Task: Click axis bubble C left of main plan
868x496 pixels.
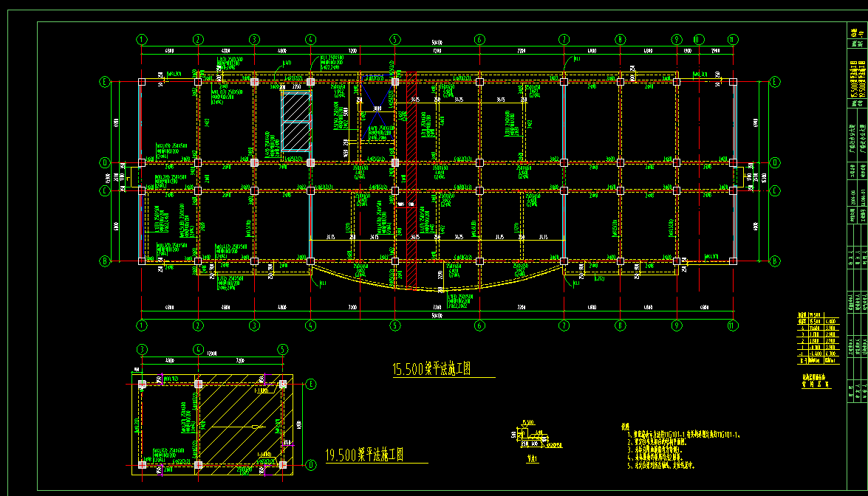Action: [x=105, y=190]
